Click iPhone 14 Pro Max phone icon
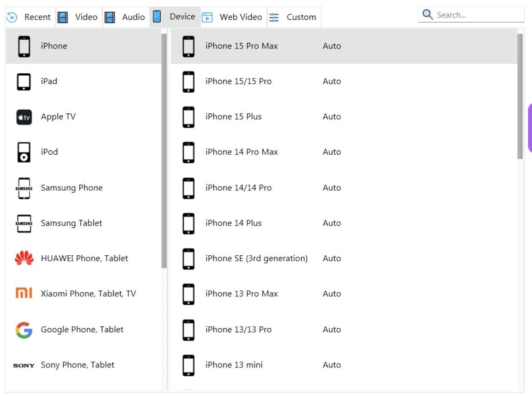The image size is (532, 396). (x=188, y=152)
